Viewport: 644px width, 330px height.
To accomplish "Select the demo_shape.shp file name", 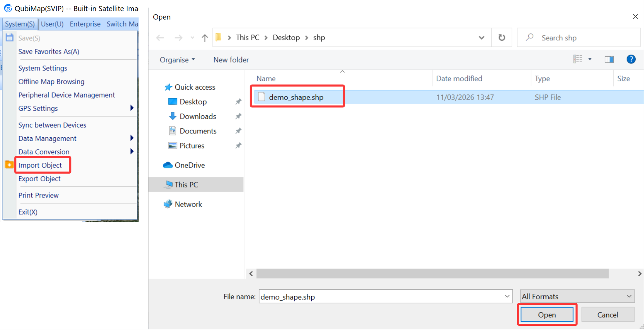I will click(296, 97).
